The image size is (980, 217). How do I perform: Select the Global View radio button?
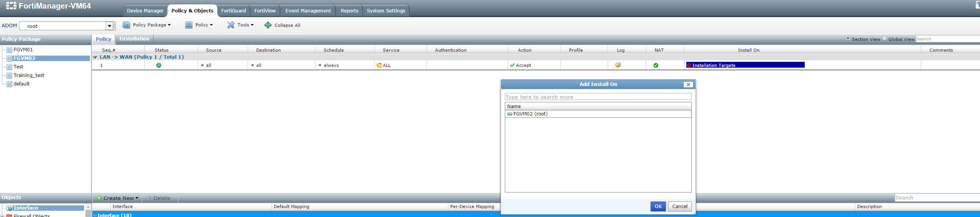point(885,38)
